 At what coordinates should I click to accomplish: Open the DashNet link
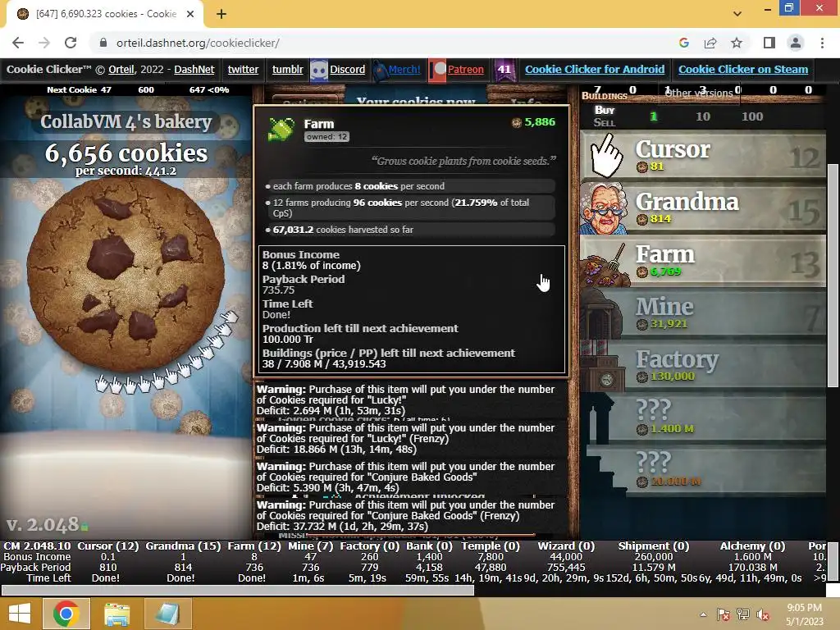(x=194, y=70)
